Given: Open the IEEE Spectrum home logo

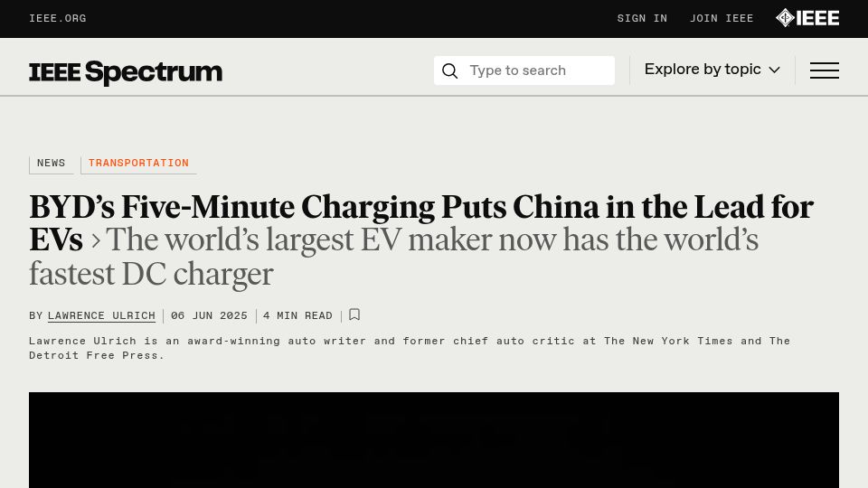Looking at the screenshot, I should 126,72.
